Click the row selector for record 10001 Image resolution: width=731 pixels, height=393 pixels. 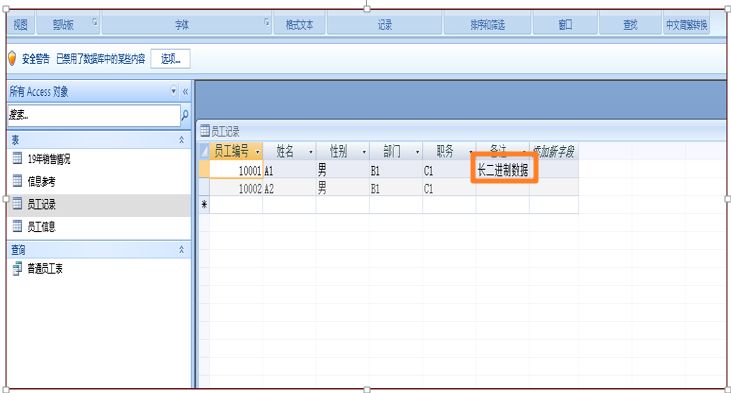point(204,170)
